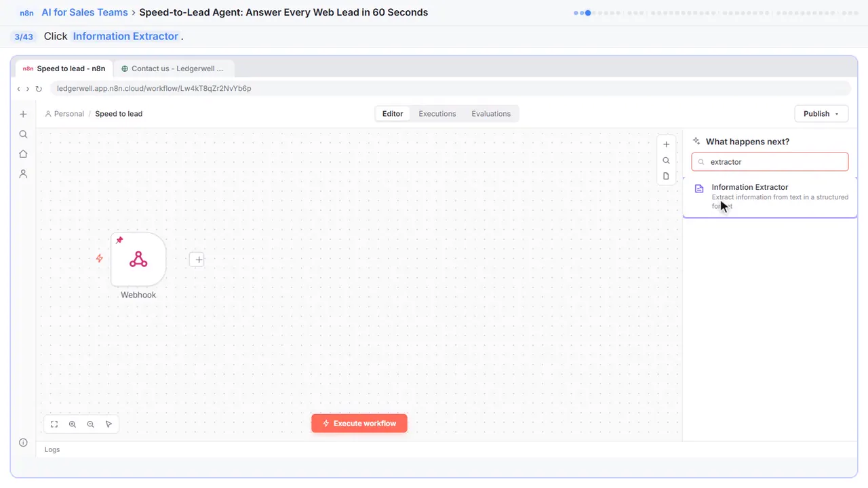Click the red pin icon on Webhook node
The width and height of the screenshot is (868, 488).
point(119,240)
